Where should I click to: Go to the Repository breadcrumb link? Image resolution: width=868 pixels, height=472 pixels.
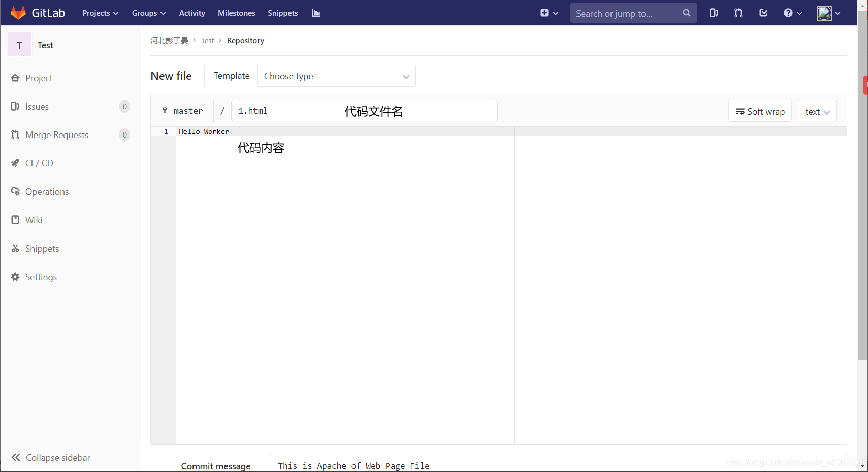point(245,40)
